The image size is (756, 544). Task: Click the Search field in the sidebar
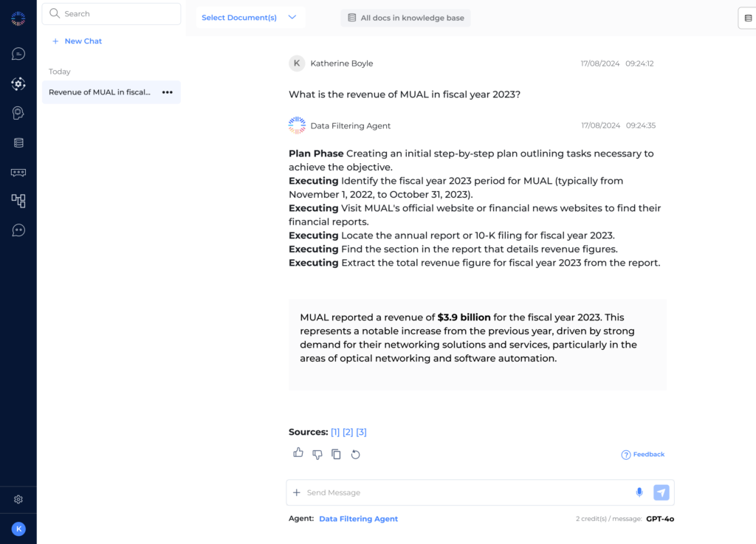[111, 13]
